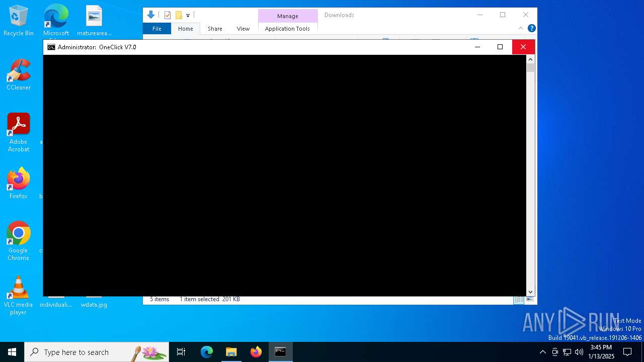Open the volume control in system tray
This screenshot has width=644, height=362.
579,352
